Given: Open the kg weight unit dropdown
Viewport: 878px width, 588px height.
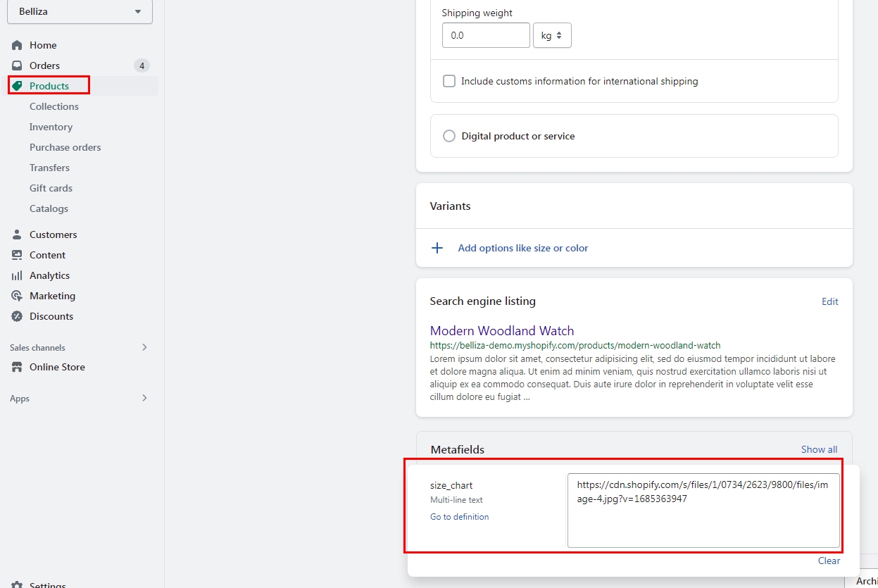Looking at the screenshot, I should point(552,35).
